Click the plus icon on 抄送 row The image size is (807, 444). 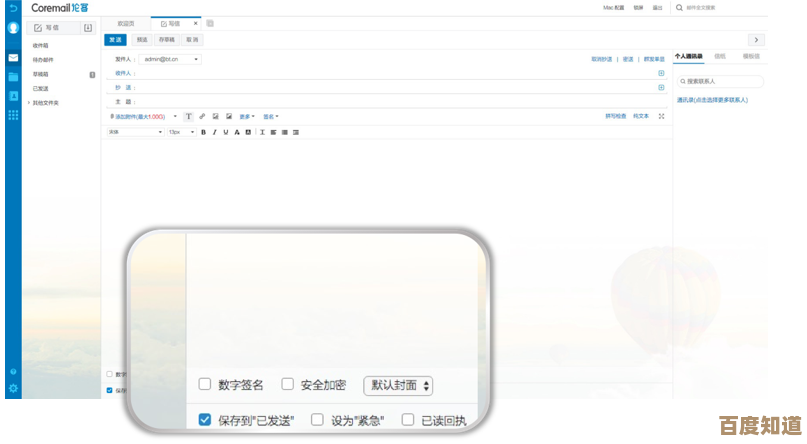(x=661, y=87)
